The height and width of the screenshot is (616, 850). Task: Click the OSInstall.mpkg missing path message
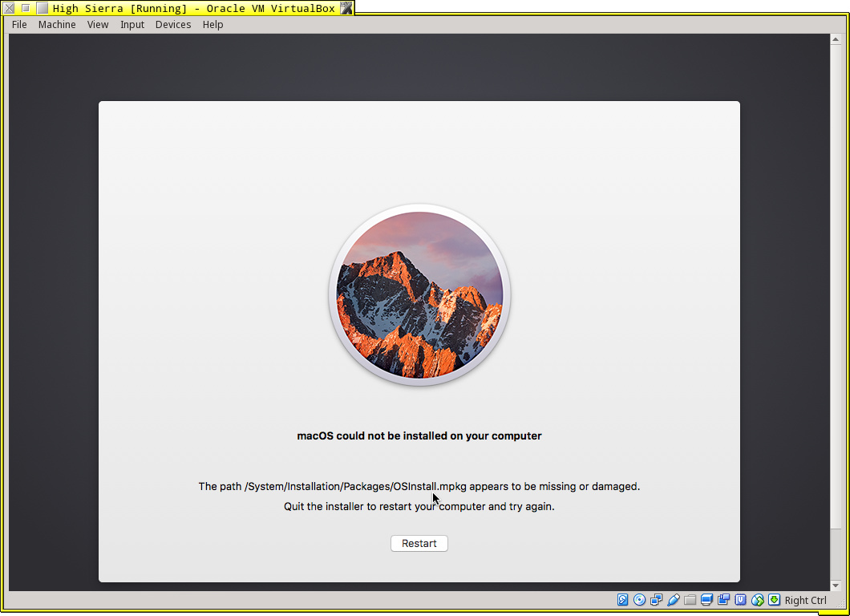[x=419, y=486]
